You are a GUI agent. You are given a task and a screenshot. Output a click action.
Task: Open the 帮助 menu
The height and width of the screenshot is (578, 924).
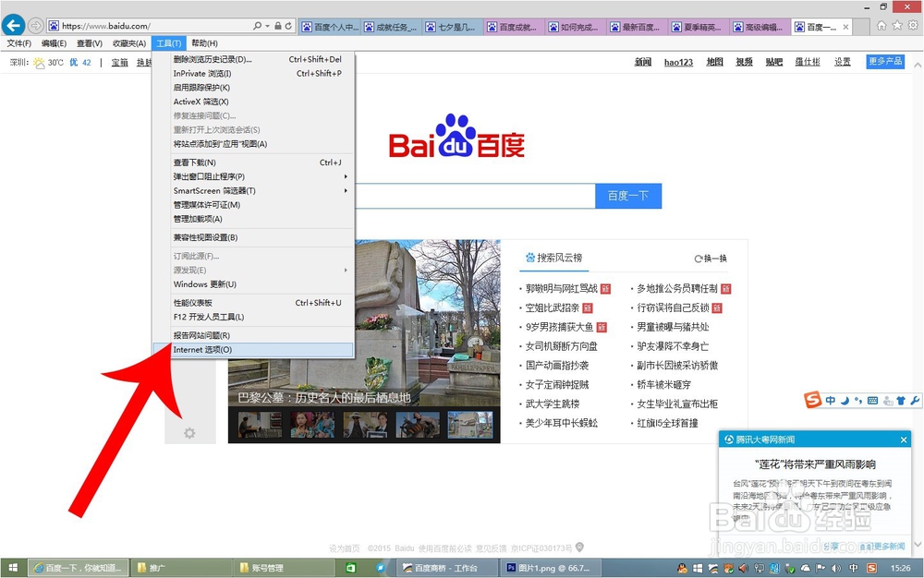[202, 42]
